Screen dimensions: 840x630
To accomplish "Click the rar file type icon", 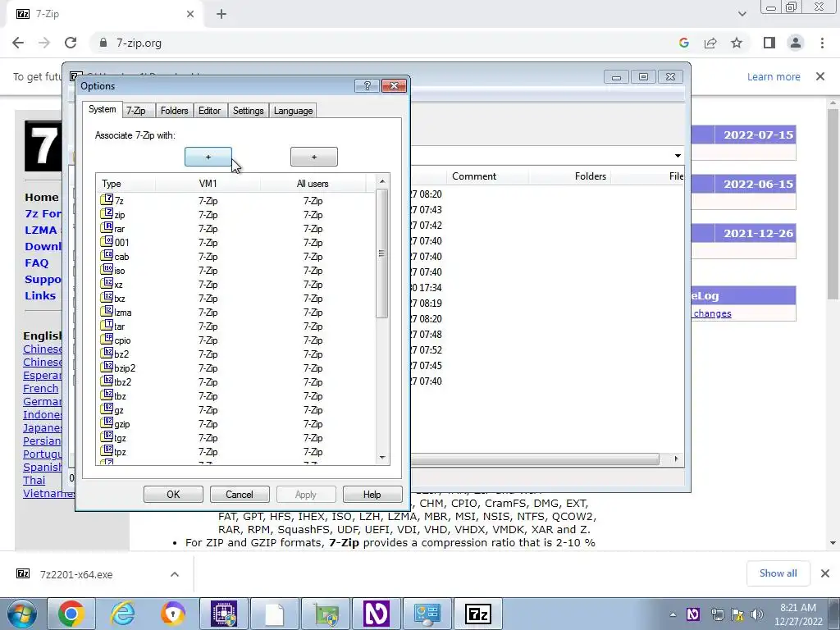I will pos(107,228).
